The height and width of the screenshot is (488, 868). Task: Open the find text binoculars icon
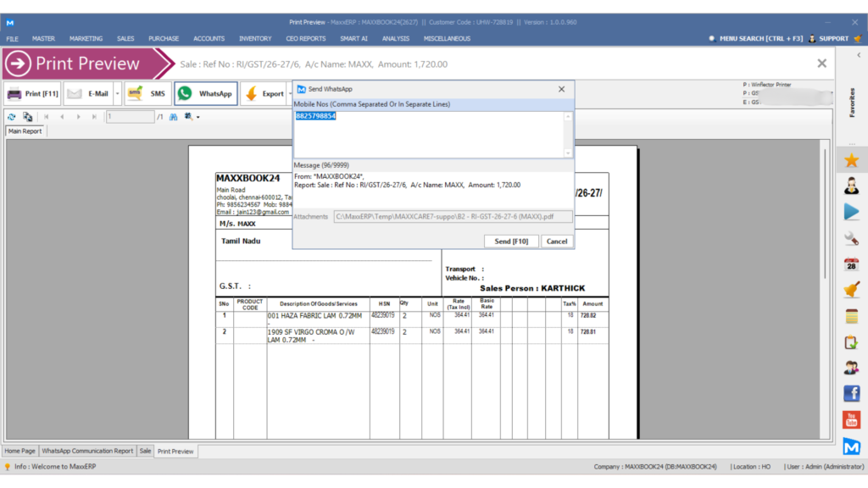tap(173, 117)
